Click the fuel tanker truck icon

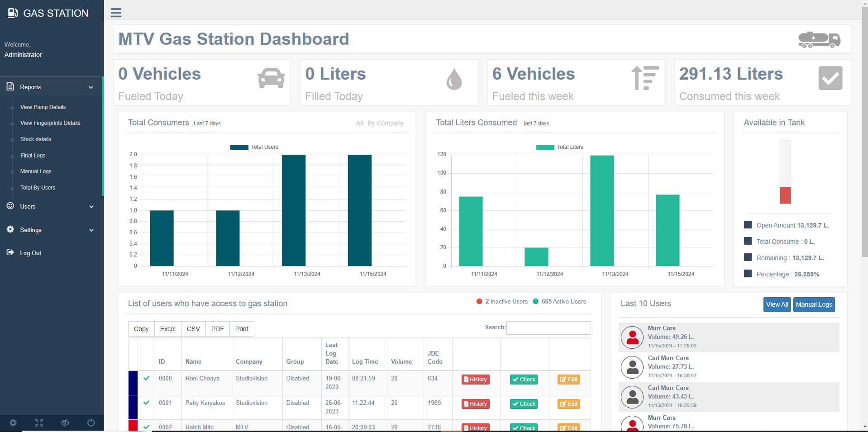(x=819, y=39)
